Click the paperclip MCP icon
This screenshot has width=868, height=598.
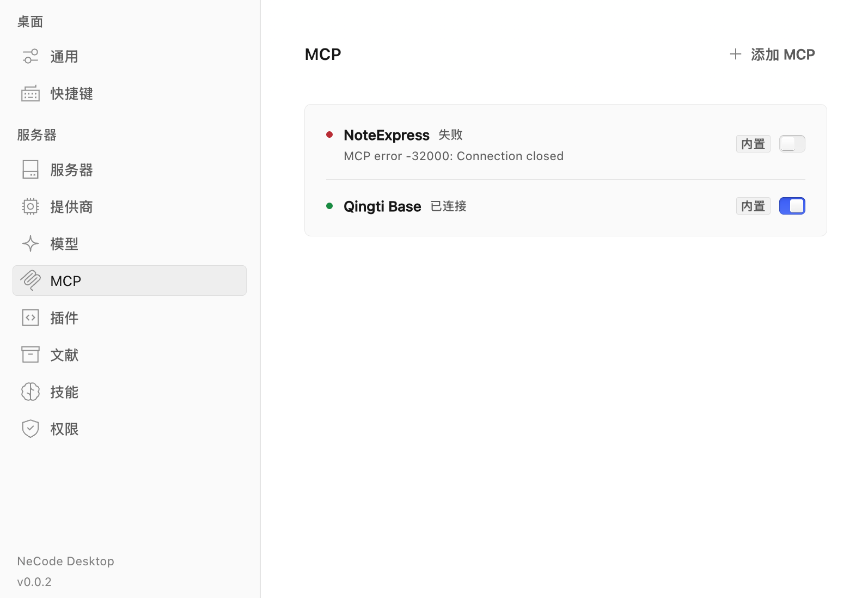click(30, 280)
